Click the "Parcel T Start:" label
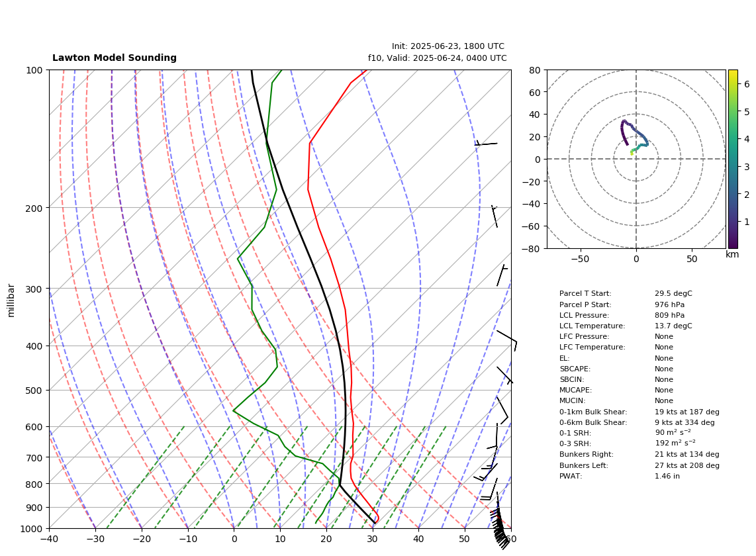This screenshot has width=756, height=556. [x=585, y=294]
